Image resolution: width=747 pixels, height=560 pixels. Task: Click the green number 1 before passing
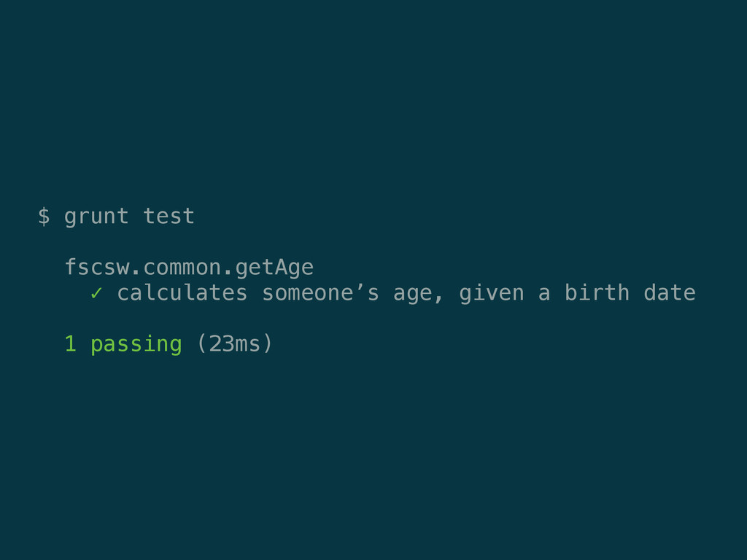tap(71, 344)
